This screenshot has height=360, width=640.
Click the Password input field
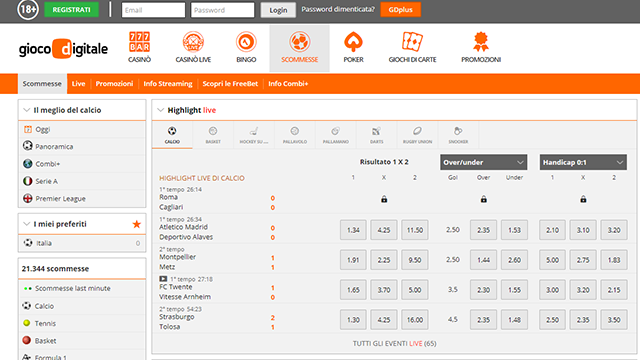222,10
